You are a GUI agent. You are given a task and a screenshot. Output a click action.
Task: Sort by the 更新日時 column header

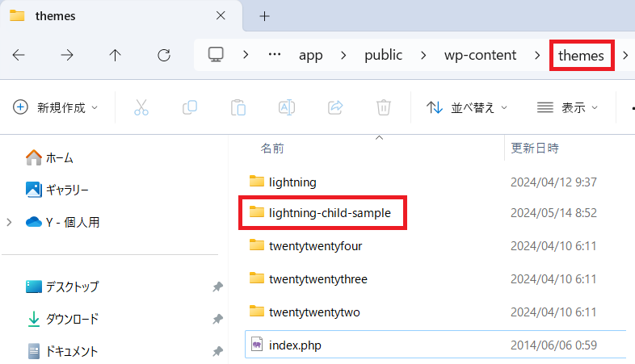coord(535,148)
